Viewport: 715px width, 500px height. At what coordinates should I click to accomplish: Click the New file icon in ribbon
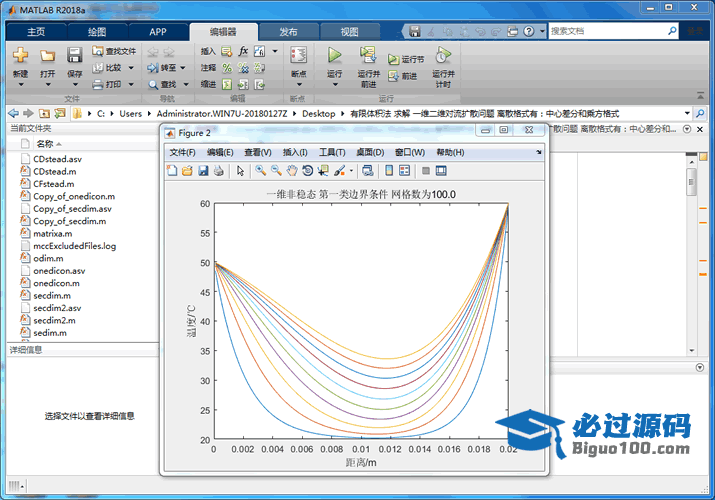[x=20, y=55]
